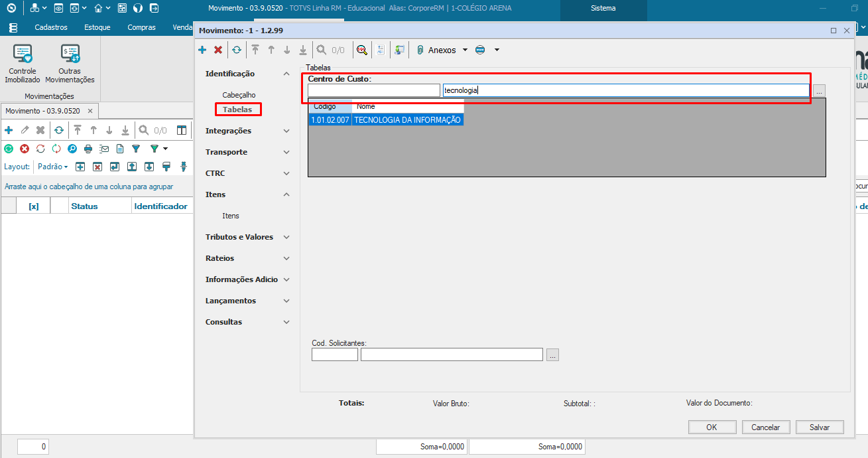Viewport: 868px width, 458px height.
Task: Click the Salvar button
Action: [x=820, y=427]
